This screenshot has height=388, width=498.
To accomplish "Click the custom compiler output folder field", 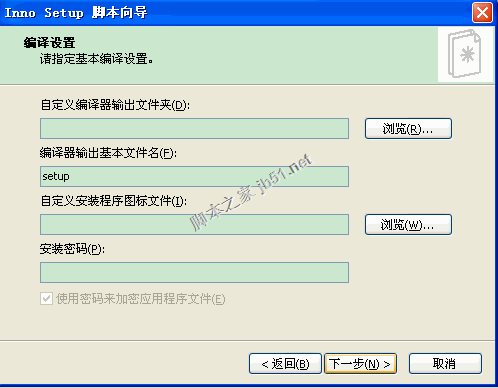I will coord(194,128).
